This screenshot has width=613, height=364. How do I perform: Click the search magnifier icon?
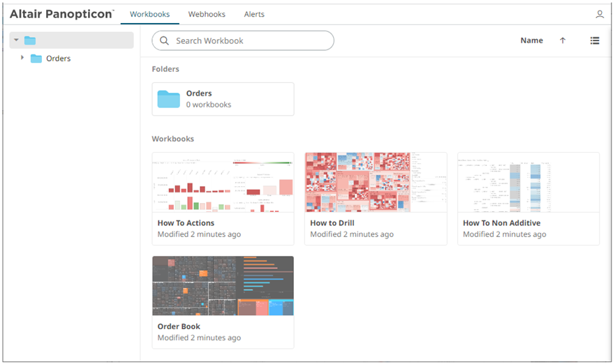pyautogui.click(x=165, y=40)
